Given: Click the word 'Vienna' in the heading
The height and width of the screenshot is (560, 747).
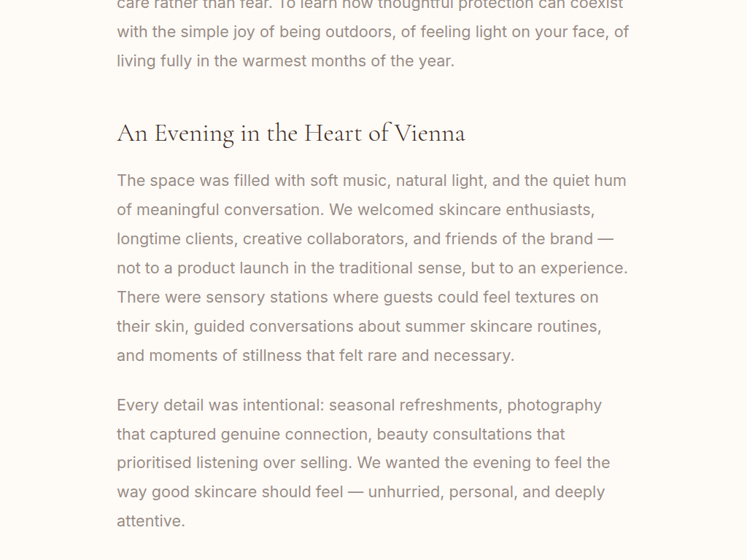Looking at the screenshot, I should point(430,133).
